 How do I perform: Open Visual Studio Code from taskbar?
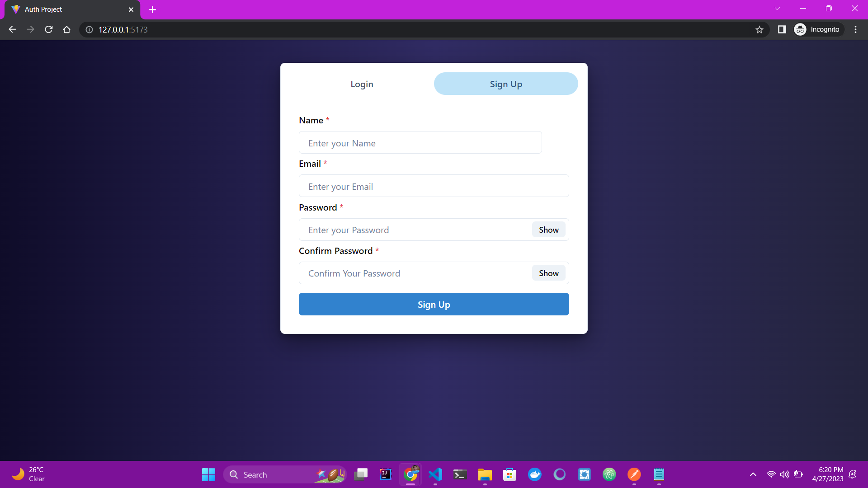435,474
